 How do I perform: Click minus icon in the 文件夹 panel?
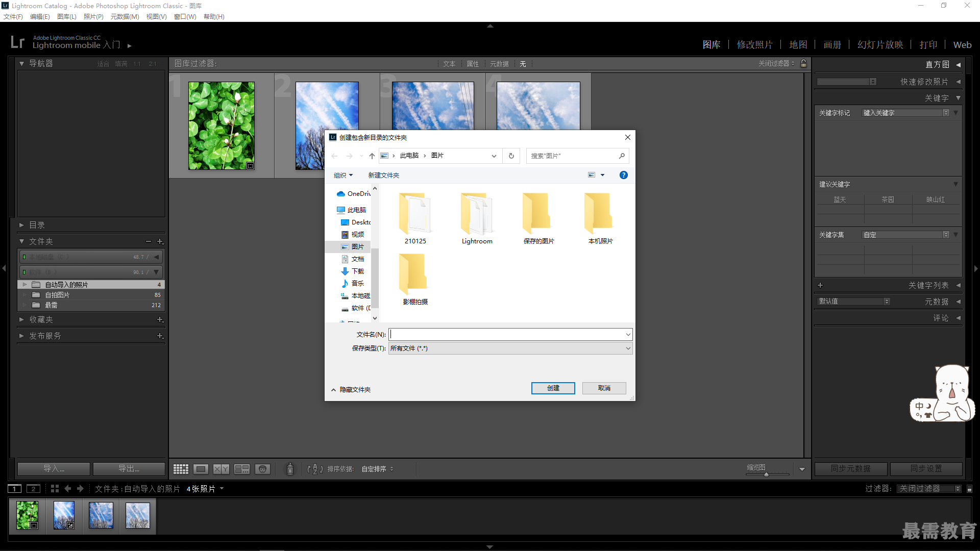[149, 241]
